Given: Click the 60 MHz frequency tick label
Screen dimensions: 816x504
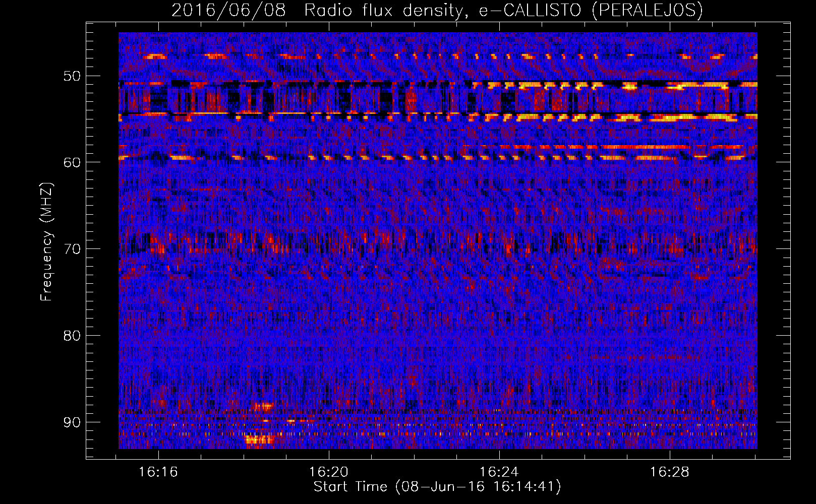Looking at the screenshot, I should 72,162.
